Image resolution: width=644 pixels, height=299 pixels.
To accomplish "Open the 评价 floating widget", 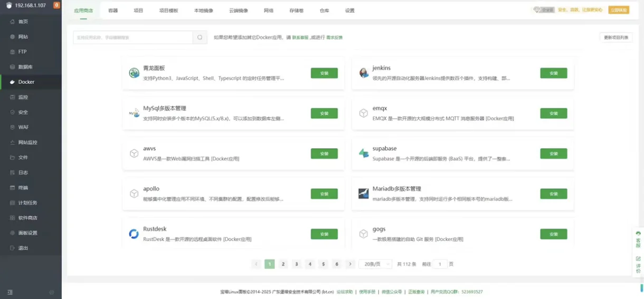I will [x=638, y=265].
